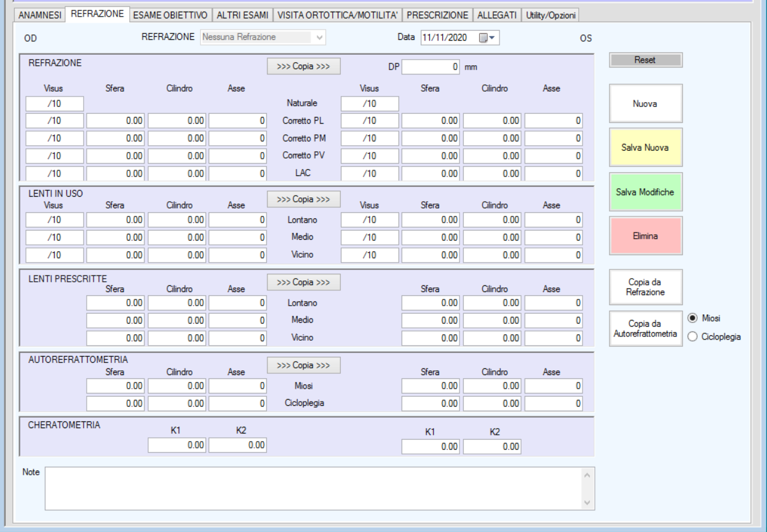
Task: Click the DP millimeter input field
Action: [x=432, y=66]
